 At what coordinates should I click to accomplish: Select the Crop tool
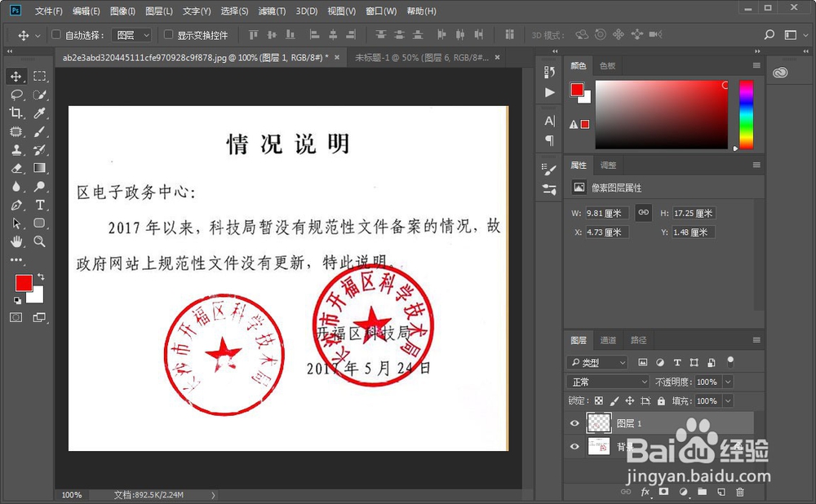(17, 113)
